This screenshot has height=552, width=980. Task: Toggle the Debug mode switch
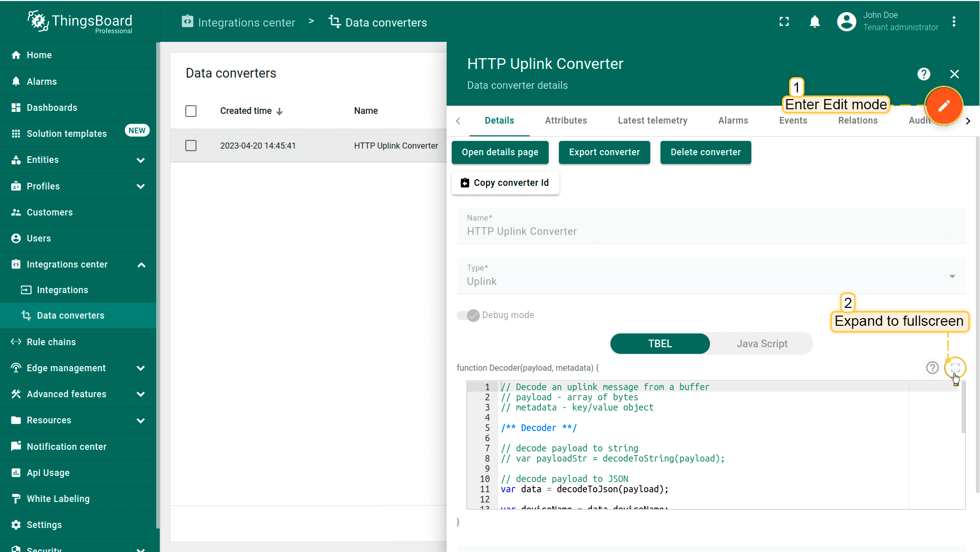[x=468, y=315]
